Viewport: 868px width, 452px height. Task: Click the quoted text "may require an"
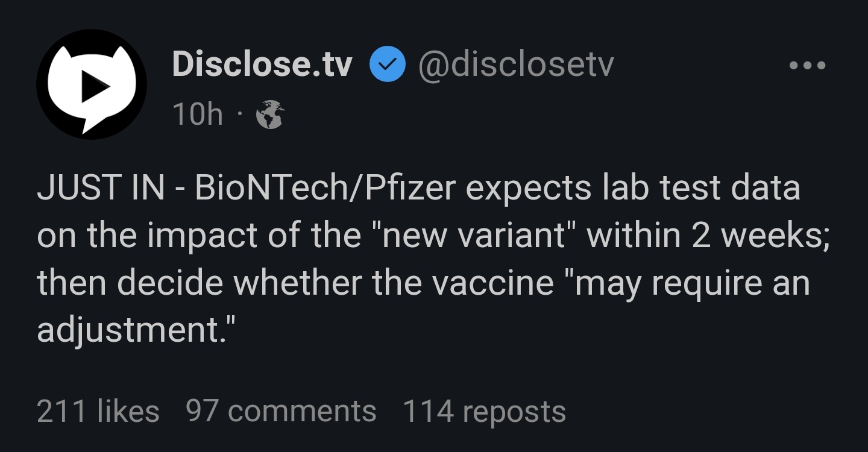(x=691, y=283)
